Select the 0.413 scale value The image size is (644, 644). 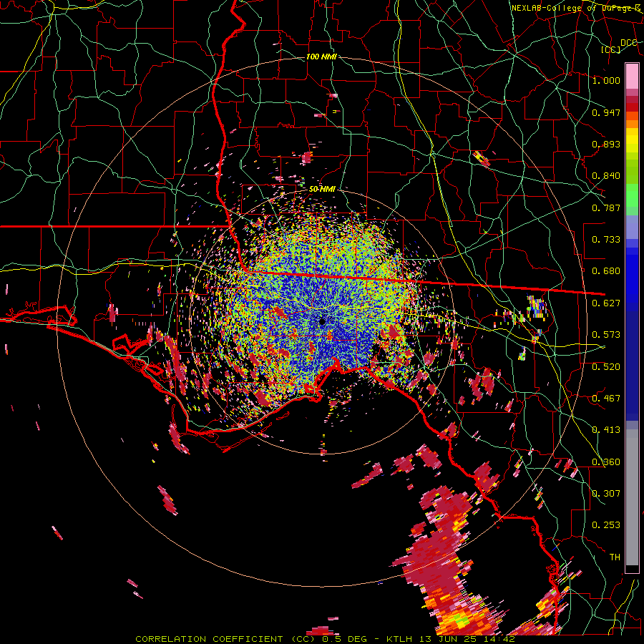pyautogui.click(x=606, y=430)
